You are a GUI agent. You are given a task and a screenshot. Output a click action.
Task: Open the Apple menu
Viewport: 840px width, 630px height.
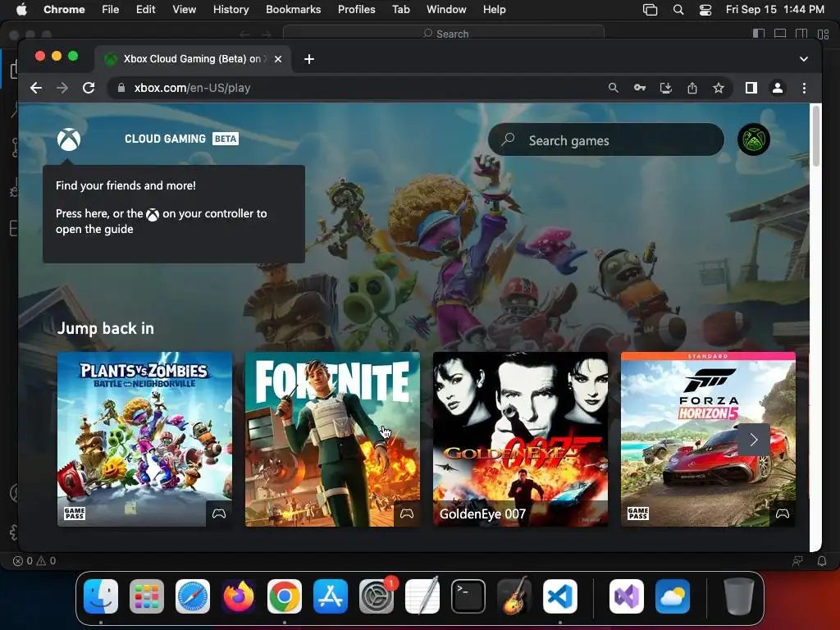(21, 10)
